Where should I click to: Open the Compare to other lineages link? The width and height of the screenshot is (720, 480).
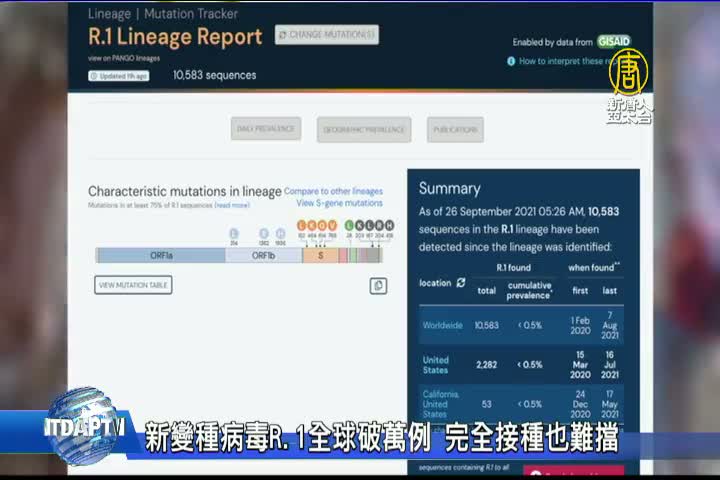pyautogui.click(x=333, y=191)
